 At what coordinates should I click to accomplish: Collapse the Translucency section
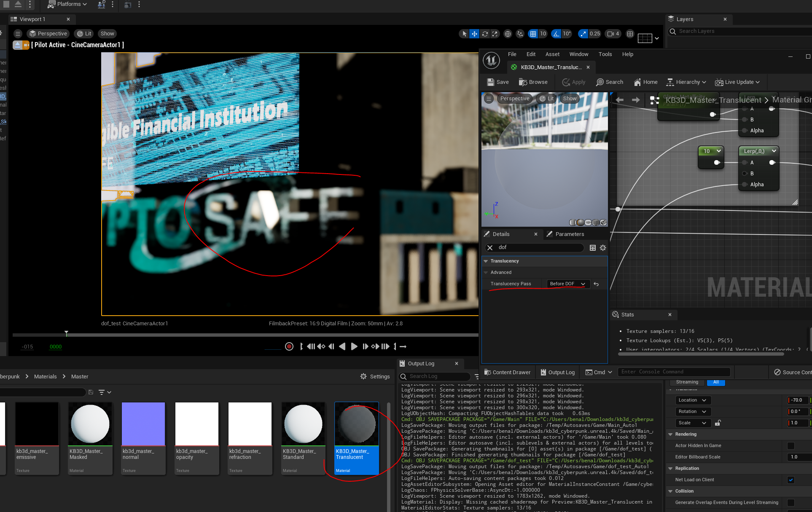486,261
